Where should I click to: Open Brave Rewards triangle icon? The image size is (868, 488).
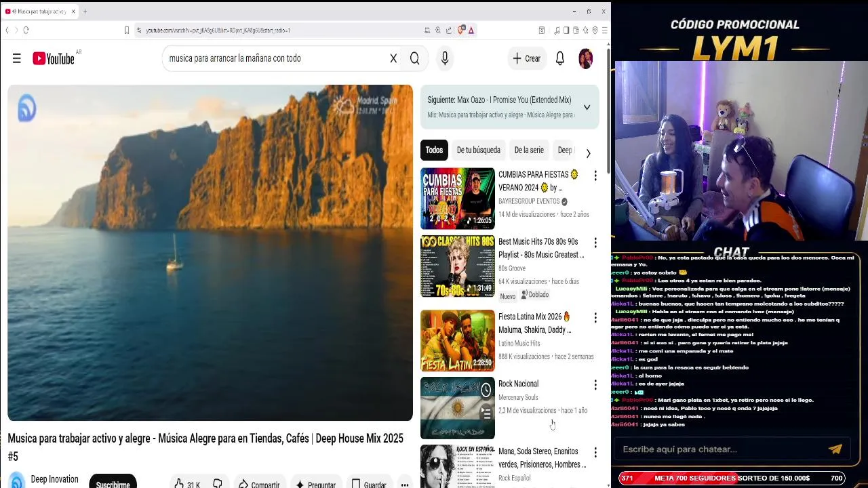[x=471, y=30]
